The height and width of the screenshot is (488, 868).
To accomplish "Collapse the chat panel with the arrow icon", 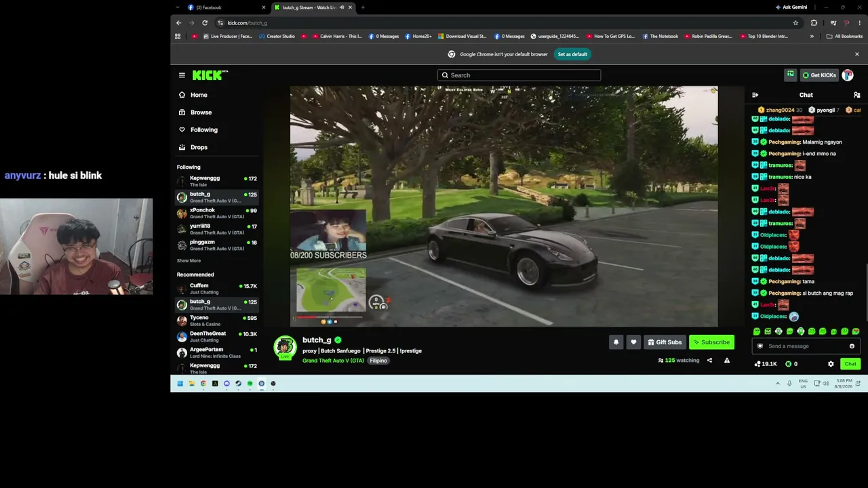I will click(x=755, y=95).
